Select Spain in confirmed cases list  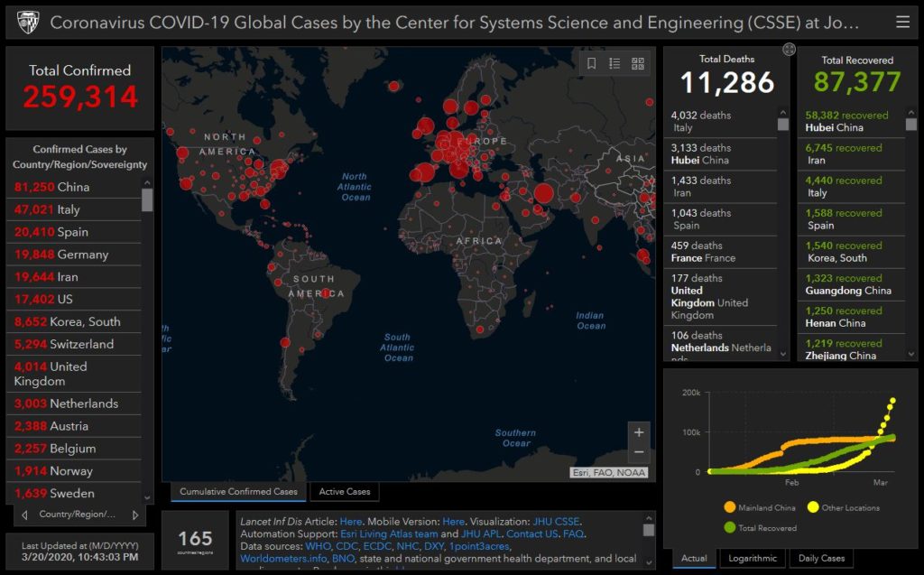[x=74, y=232]
